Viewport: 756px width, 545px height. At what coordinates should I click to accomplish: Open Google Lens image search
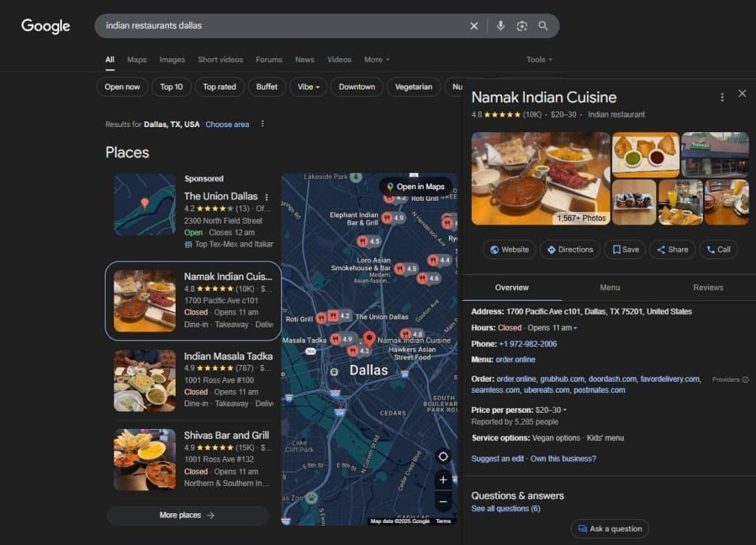click(522, 26)
